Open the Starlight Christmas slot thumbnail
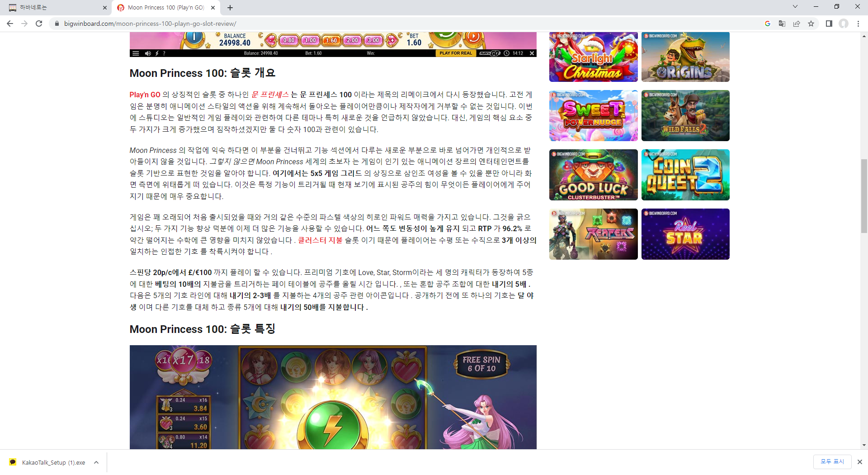Image resolution: width=868 pixels, height=475 pixels. 594,57
